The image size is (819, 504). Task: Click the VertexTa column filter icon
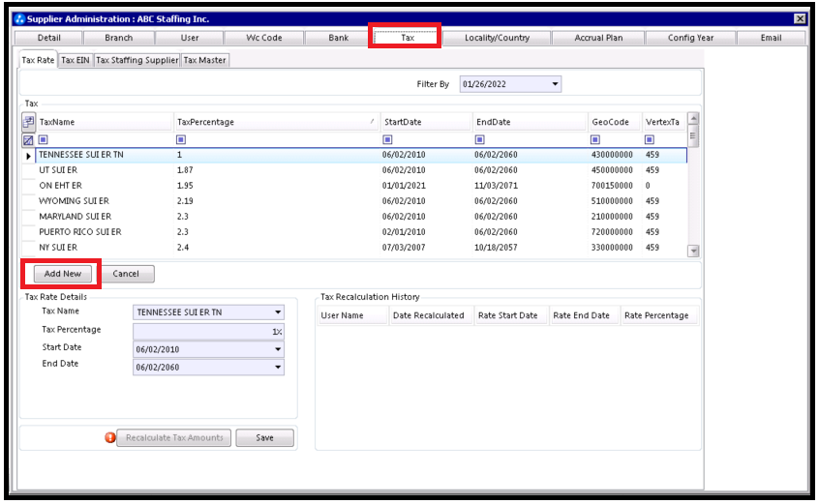click(650, 140)
